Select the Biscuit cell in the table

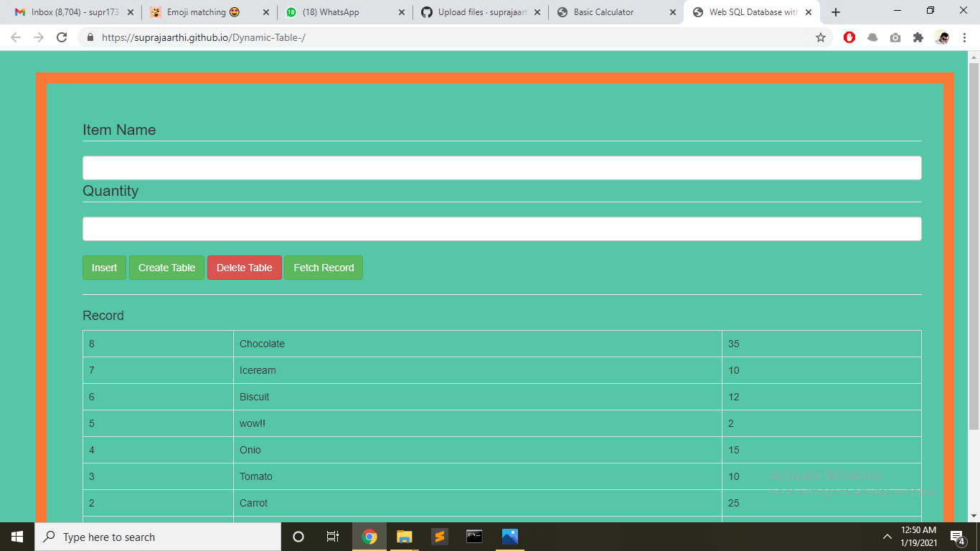(478, 397)
